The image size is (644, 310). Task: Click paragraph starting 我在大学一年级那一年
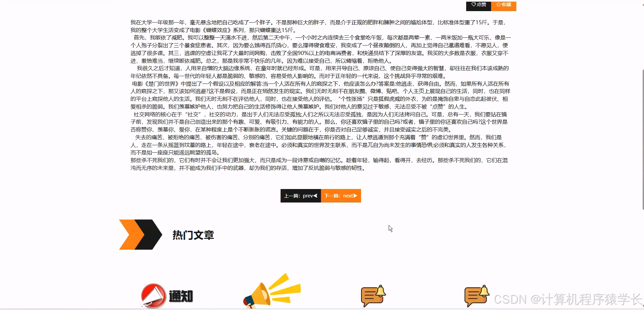[319, 26]
